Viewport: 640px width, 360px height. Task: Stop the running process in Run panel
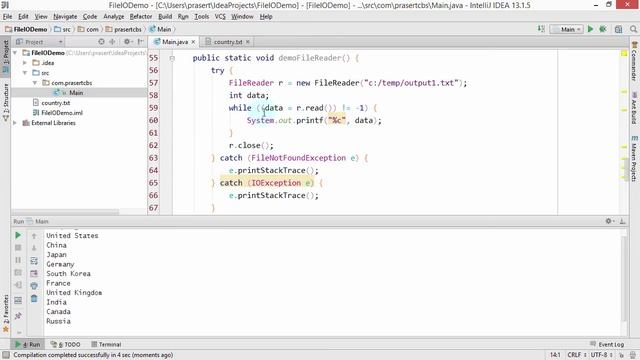(18, 248)
